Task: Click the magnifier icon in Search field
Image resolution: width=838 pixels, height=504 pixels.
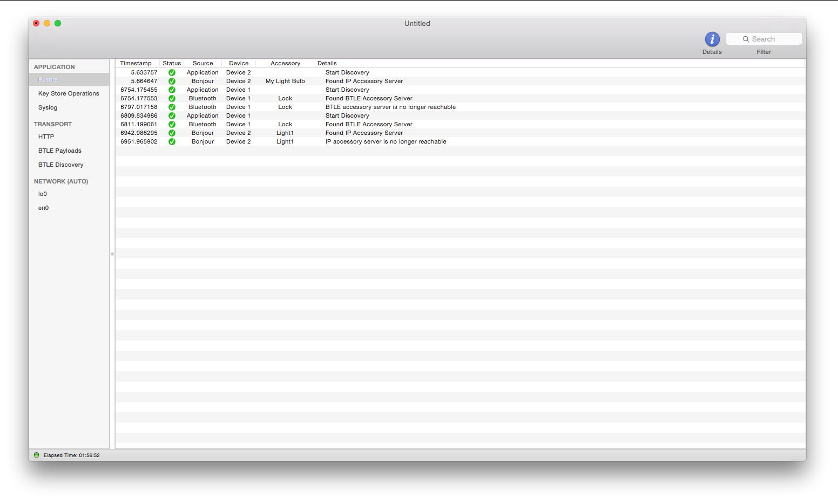Action: click(x=746, y=39)
